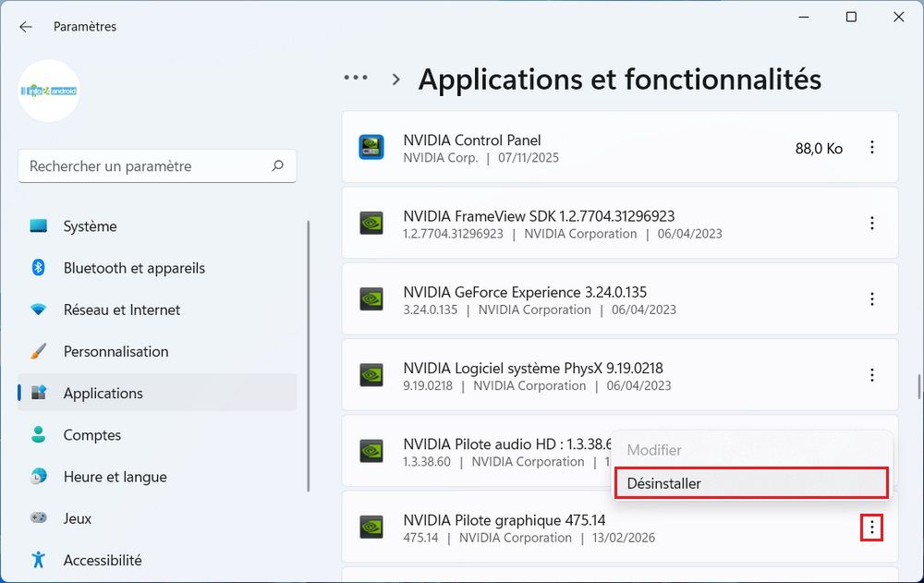The width and height of the screenshot is (924, 583).
Task: Select NVIDIA Pilote graphique 475.14 title
Action: coord(504,520)
